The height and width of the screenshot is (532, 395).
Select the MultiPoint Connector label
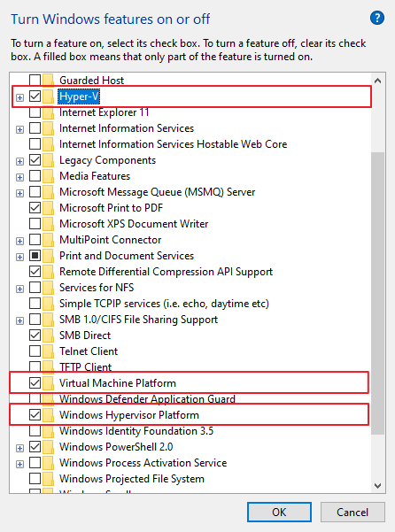tap(111, 240)
